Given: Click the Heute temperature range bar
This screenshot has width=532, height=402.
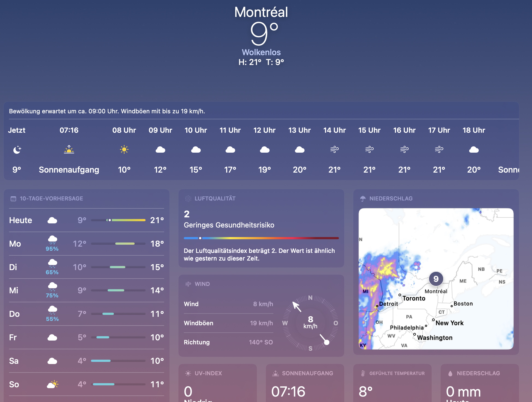Looking at the screenshot, I should point(118,220).
